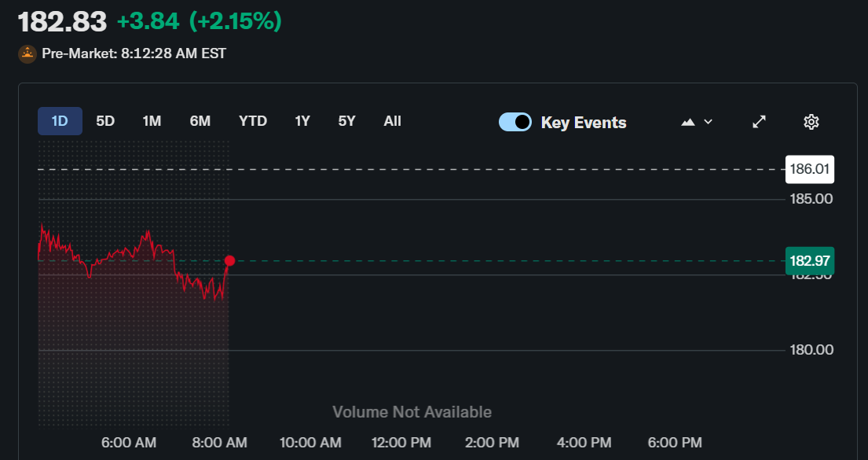Click the green 182.97 price label
The height and width of the screenshot is (460, 868).
[x=810, y=260]
